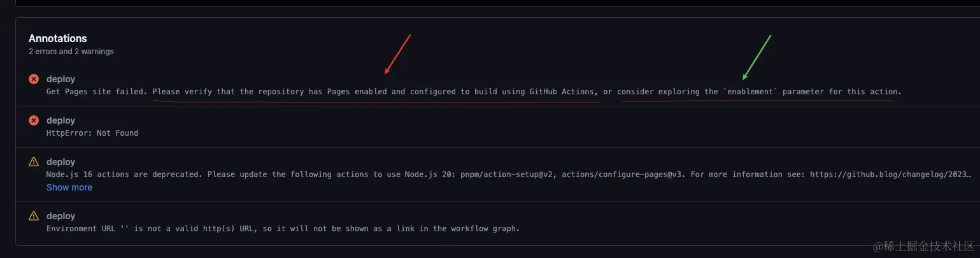Open the deploy job for Get Pages site failed
The width and height of the screenshot is (980, 258).
(x=61, y=79)
